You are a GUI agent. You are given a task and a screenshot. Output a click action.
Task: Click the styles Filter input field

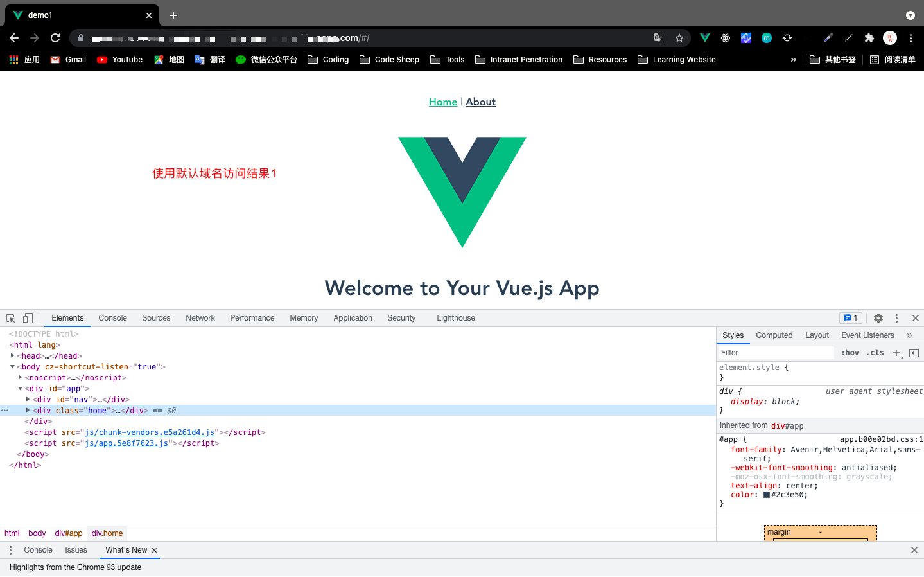776,353
